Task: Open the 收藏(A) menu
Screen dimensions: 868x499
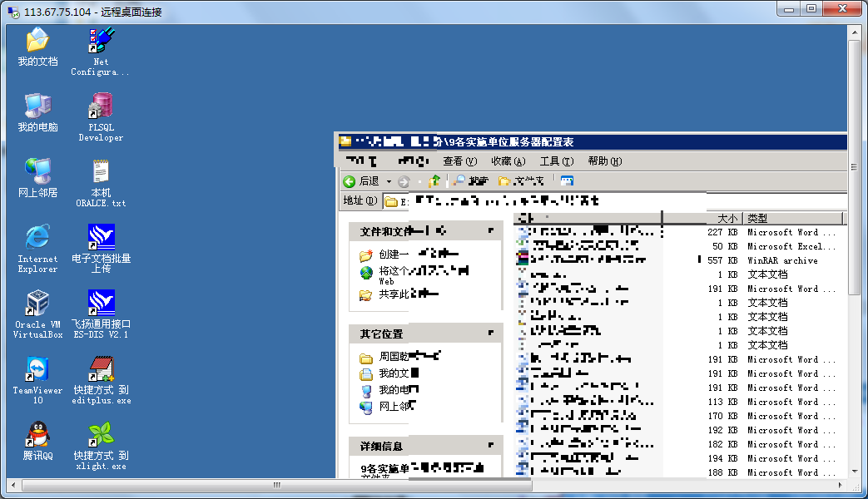Action: coord(508,161)
